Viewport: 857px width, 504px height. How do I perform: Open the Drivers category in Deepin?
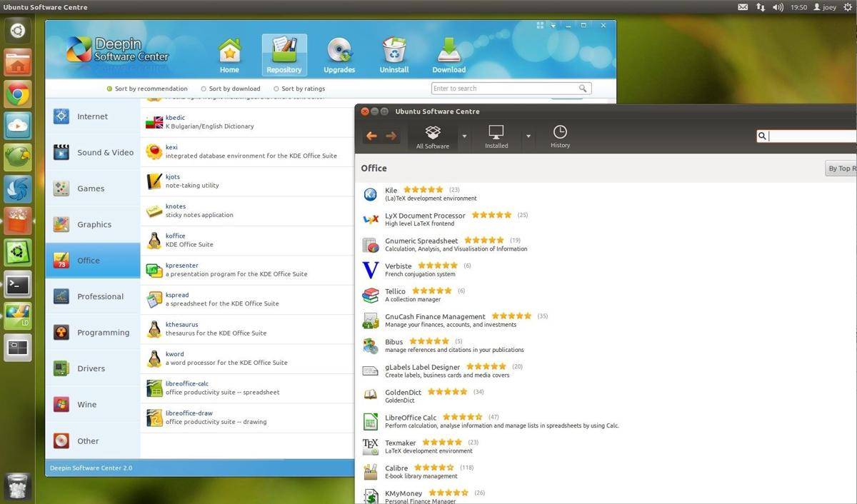tap(93, 368)
